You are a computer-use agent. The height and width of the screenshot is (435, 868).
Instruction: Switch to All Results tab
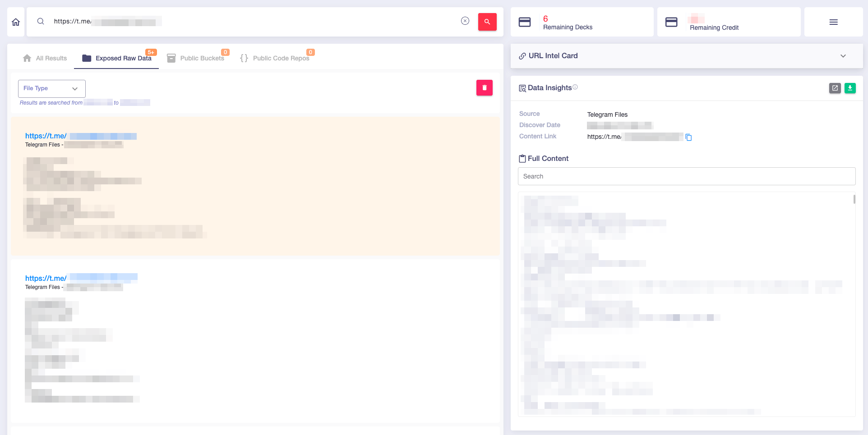click(45, 58)
